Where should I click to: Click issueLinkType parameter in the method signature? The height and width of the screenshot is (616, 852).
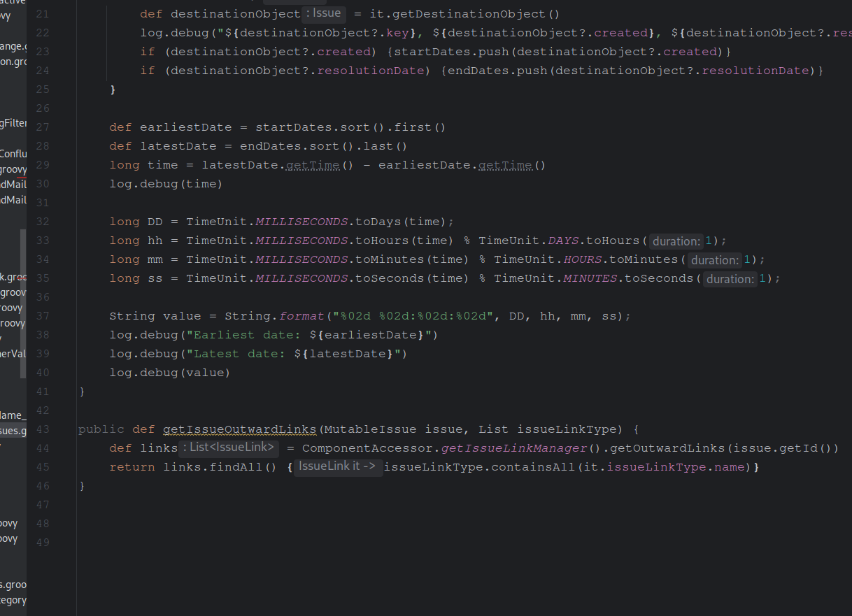(567, 429)
